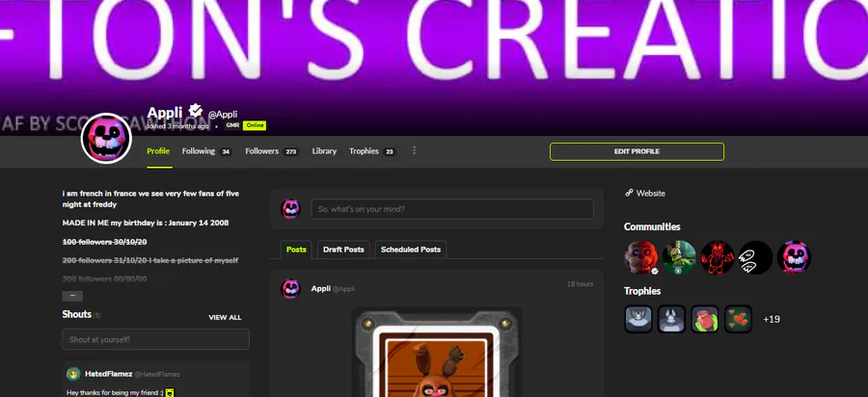Show the +19 additional trophies
This screenshot has height=397, width=868.
pos(772,319)
